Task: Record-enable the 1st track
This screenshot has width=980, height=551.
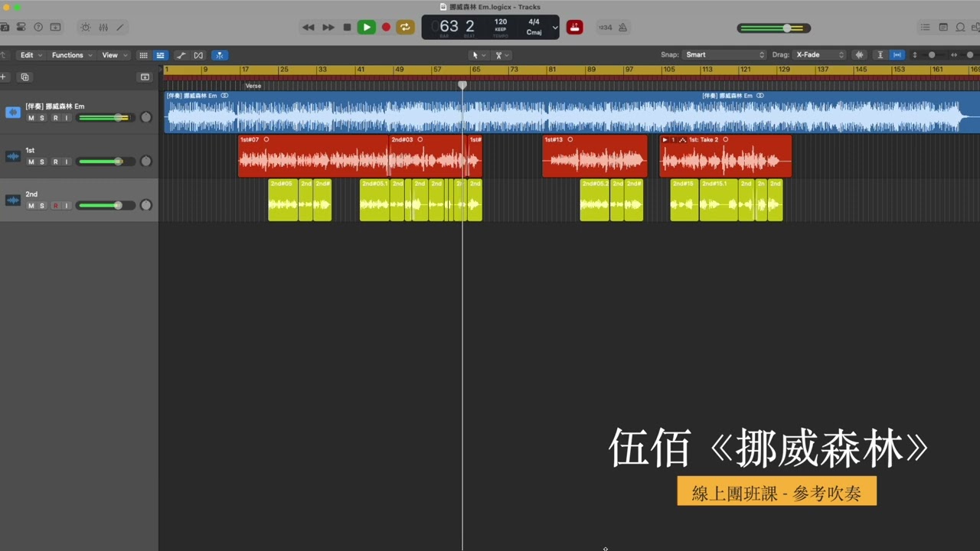Action: point(55,161)
